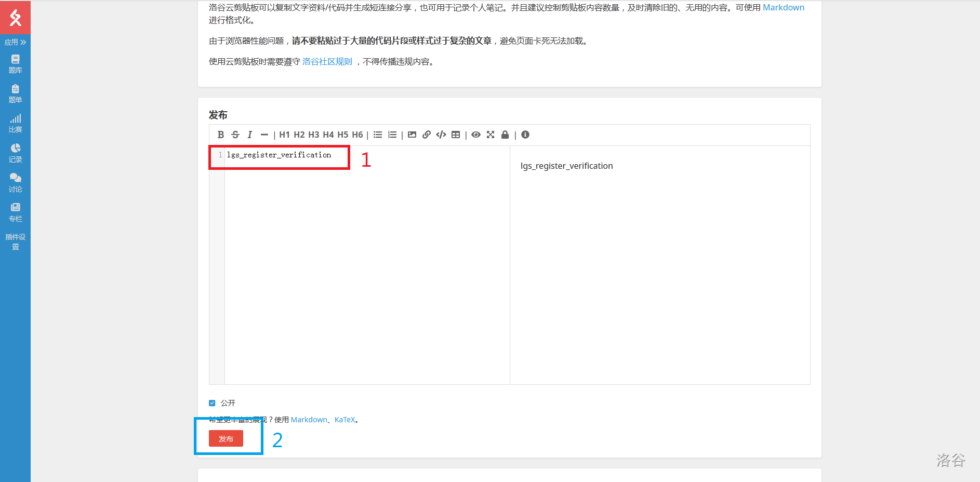Viewport: 980px width, 482px height.
Task: Open the 洛谷社区规则 link
Action: tap(327, 61)
